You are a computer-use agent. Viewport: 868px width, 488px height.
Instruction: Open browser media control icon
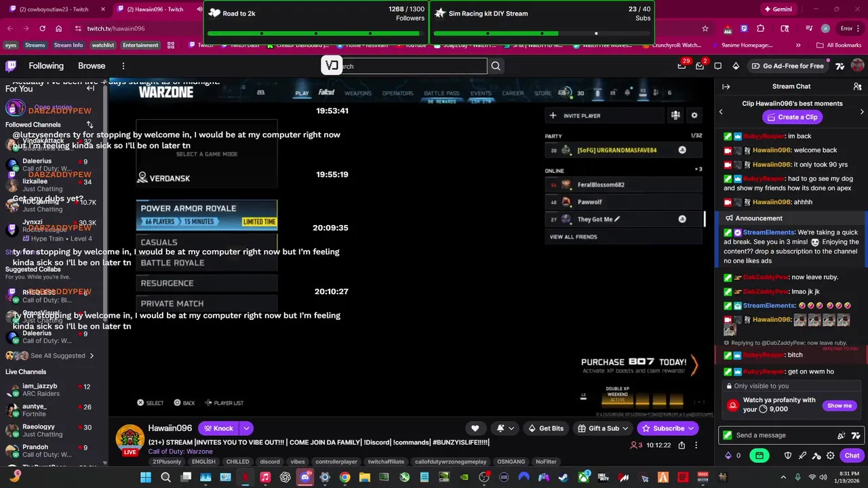pos(809,28)
